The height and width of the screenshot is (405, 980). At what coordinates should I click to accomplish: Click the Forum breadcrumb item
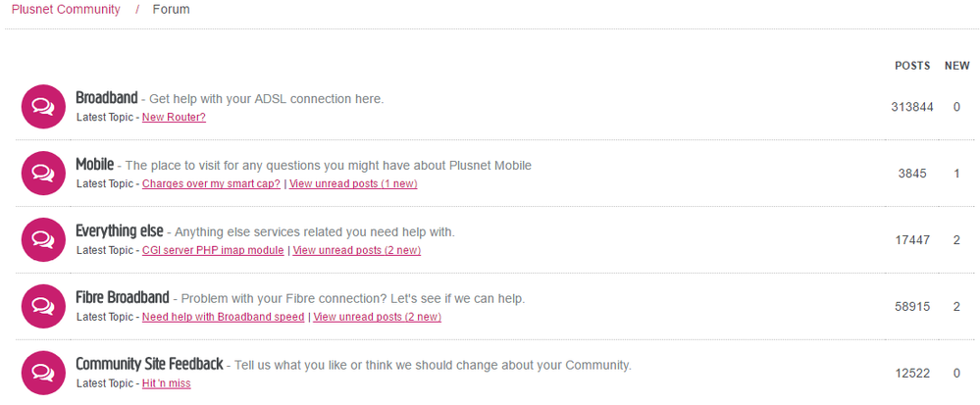pos(171,10)
